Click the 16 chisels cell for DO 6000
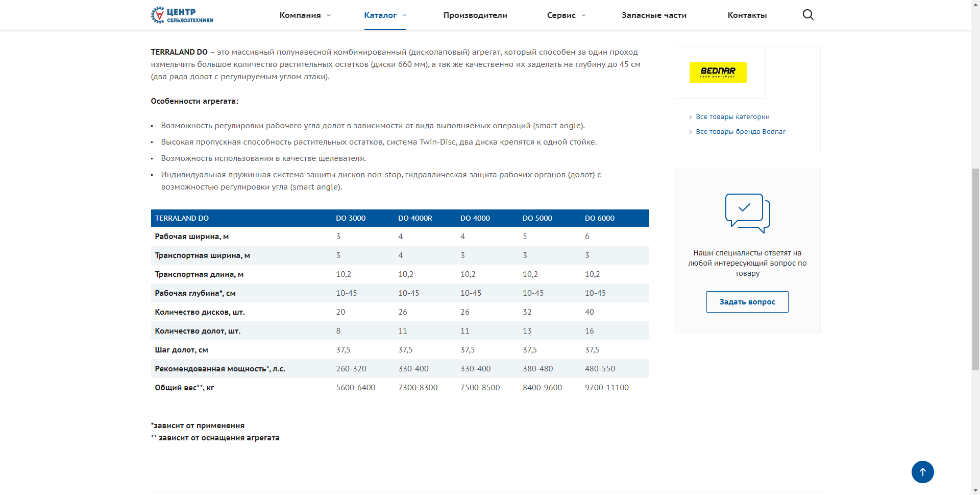980x495 pixels. point(590,331)
